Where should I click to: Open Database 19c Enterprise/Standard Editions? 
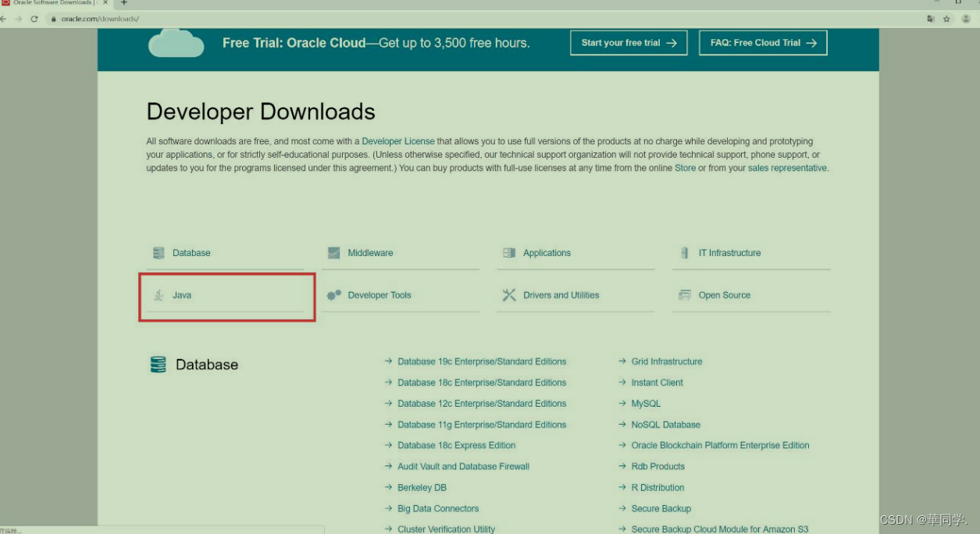click(482, 361)
